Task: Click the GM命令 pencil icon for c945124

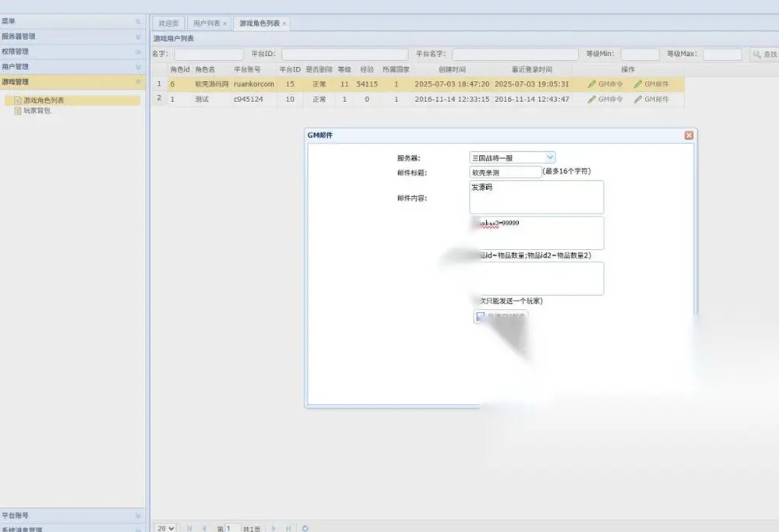Action: click(592, 100)
